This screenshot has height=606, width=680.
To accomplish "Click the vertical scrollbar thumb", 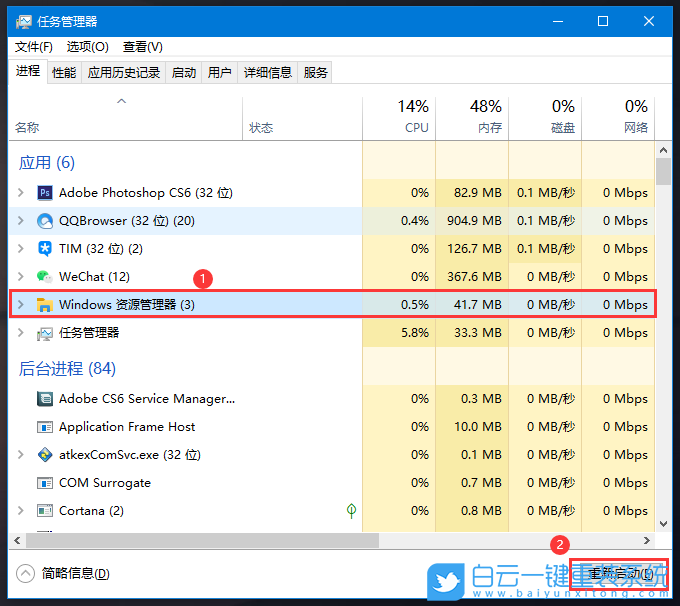I will (663, 172).
